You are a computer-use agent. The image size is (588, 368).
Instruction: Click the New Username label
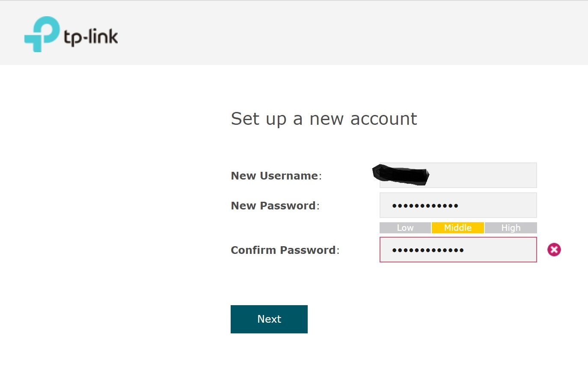click(x=275, y=176)
